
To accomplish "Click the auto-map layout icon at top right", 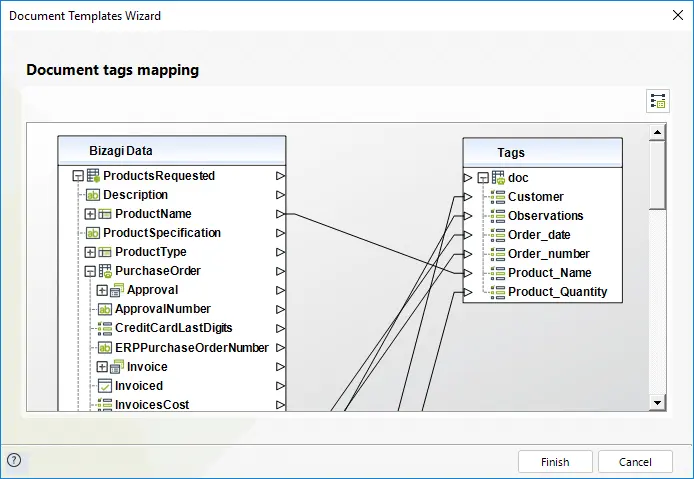I will (658, 101).
